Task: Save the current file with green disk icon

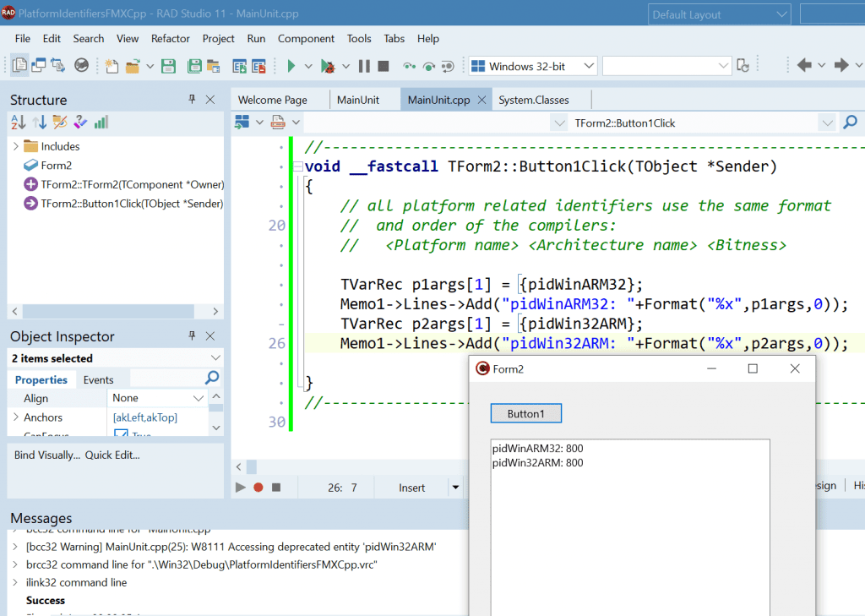Action: pos(168,66)
